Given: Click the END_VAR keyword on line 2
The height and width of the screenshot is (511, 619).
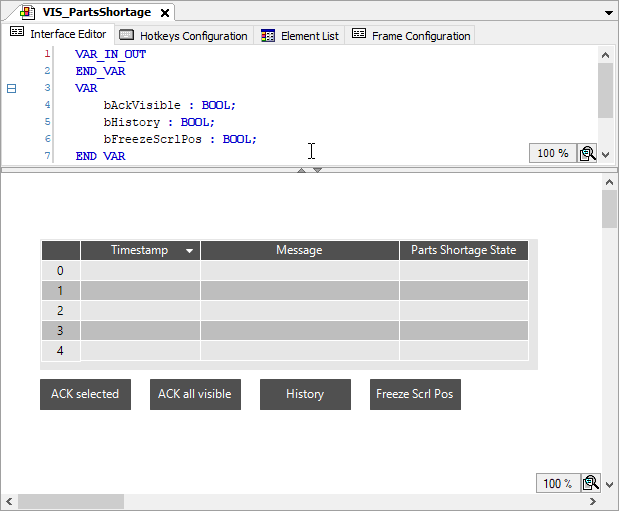Looking at the screenshot, I should point(100,71).
